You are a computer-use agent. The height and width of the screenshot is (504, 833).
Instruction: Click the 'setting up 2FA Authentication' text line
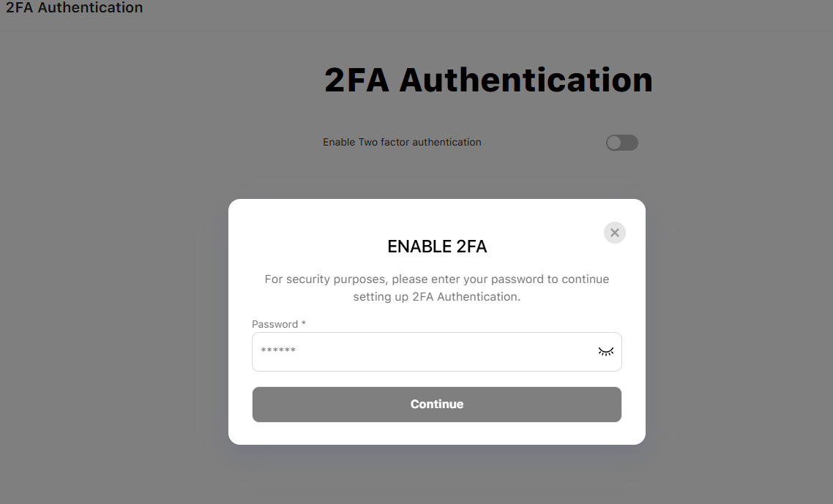437,296
